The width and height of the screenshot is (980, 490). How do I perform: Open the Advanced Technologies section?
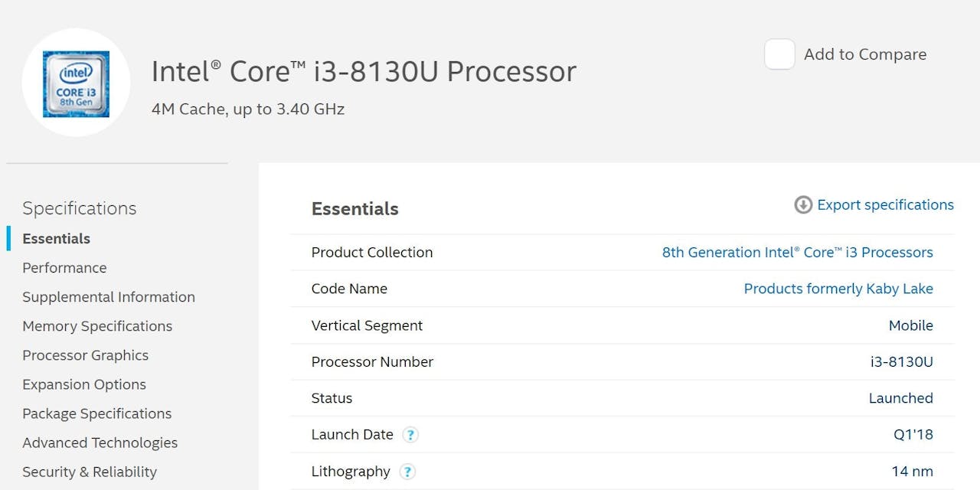[100, 443]
